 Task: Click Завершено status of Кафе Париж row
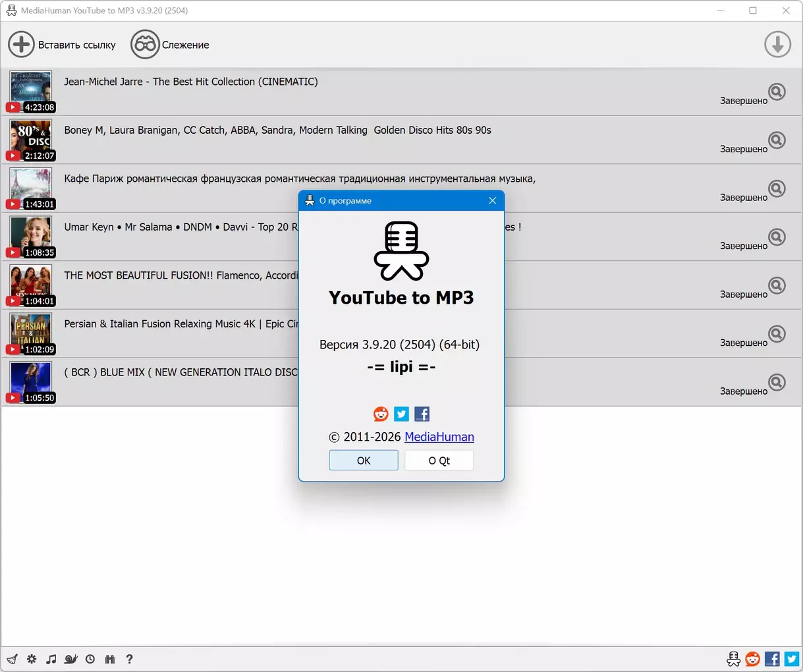[744, 198]
